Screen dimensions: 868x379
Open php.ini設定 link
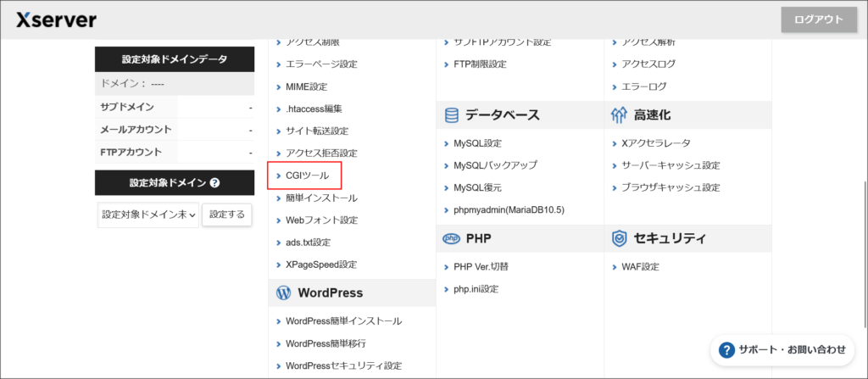476,289
